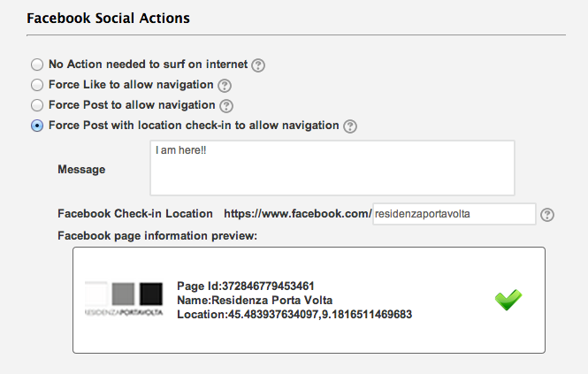Open help for location check-in option
Viewport: 588px width, 374px height.
(x=350, y=126)
